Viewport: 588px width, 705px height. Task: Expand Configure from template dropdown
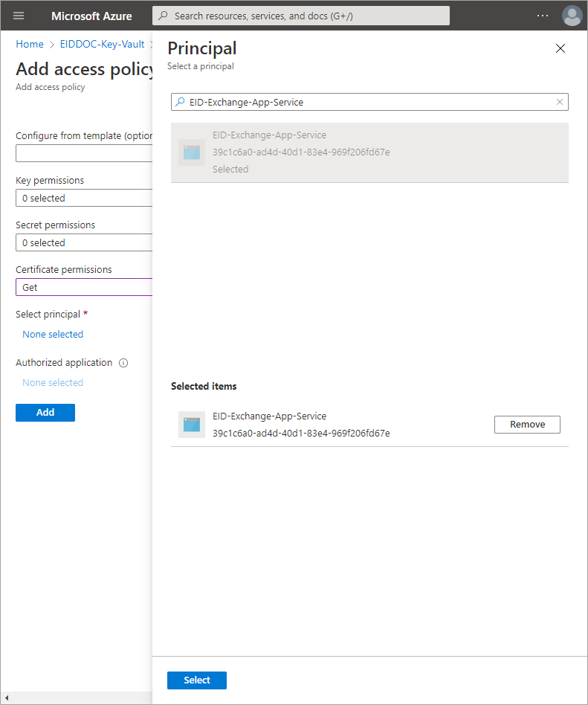click(83, 154)
